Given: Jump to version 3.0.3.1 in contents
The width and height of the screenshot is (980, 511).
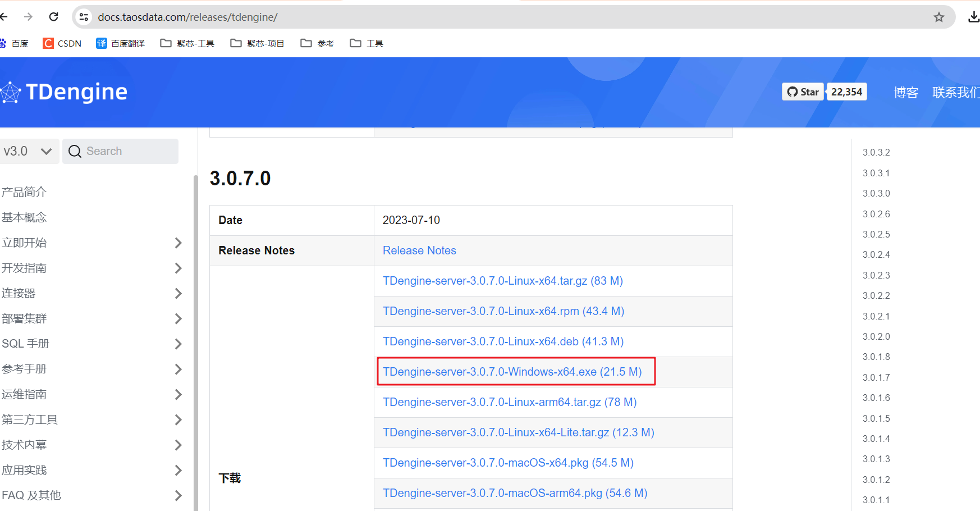Looking at the screenshot, I should click(876, 173).
